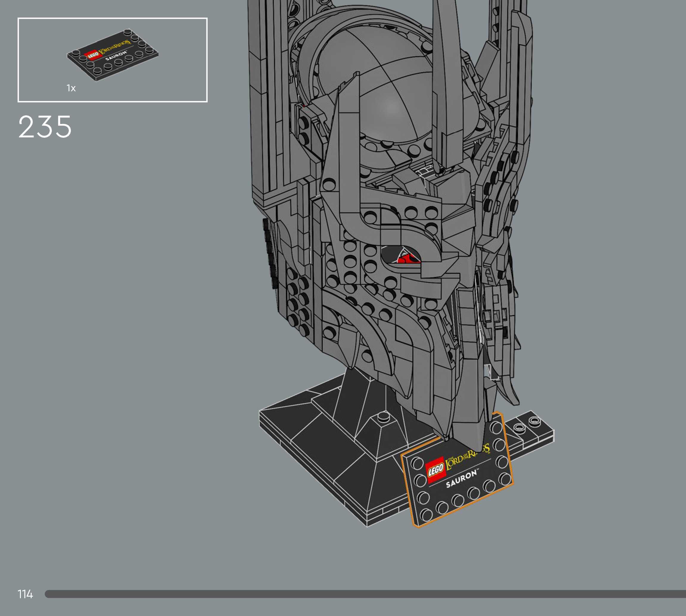
Task: Click the step number 235
Action: point(45,127)
